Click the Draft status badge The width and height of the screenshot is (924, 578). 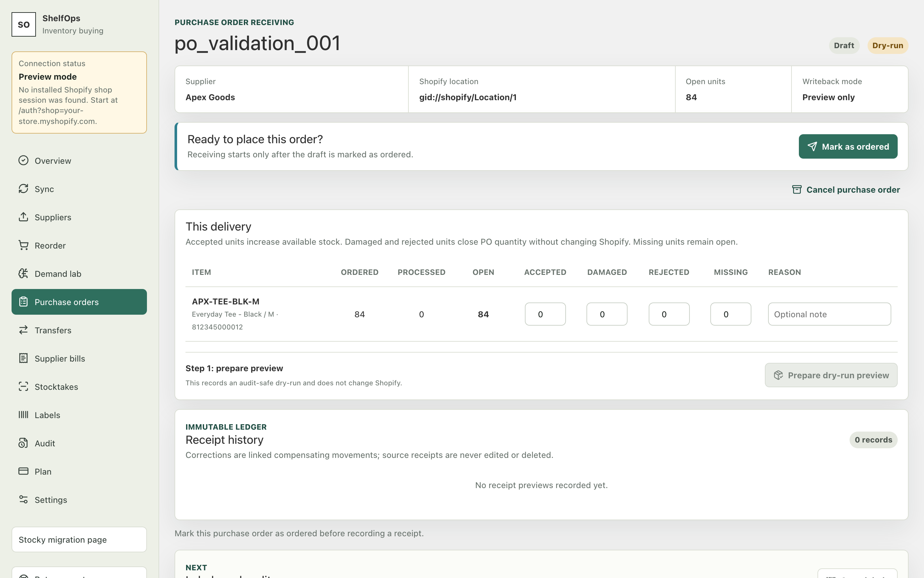click(844, 46)
